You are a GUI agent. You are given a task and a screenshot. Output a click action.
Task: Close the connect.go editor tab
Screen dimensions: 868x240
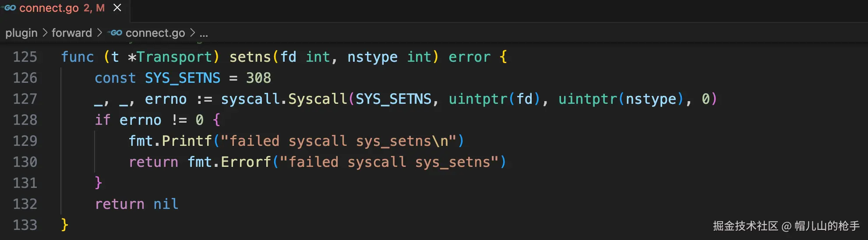117,8
